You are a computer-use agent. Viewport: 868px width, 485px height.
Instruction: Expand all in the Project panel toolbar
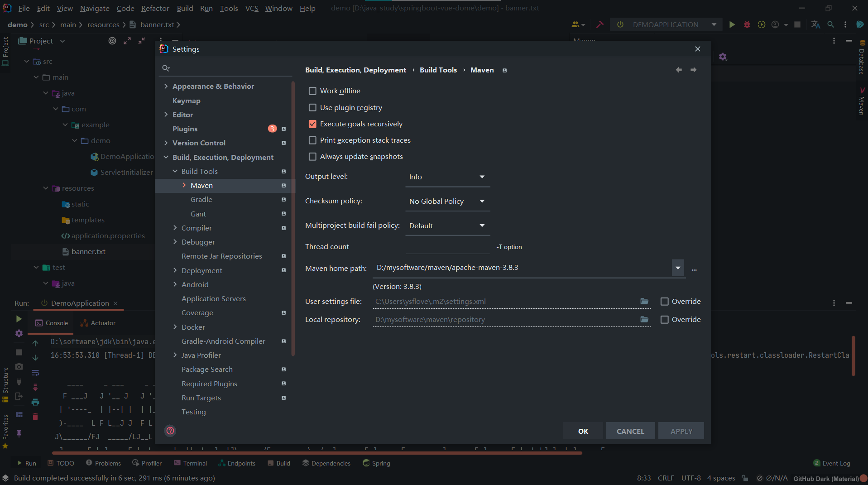tap(127, 41)
